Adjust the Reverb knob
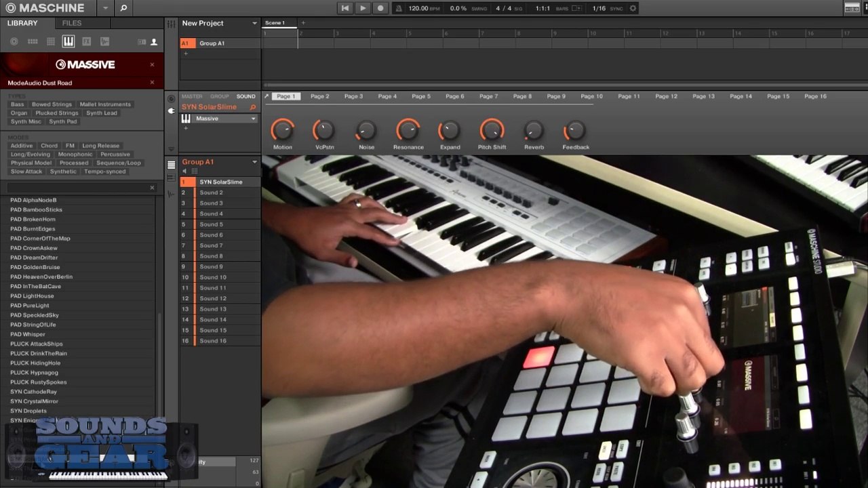868x488 pixels. pos(534,130)
